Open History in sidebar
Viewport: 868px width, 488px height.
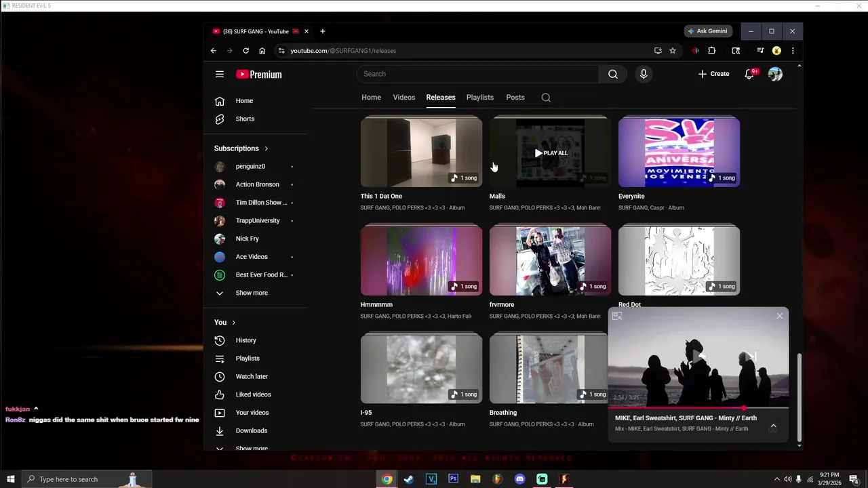coord(256,340)
